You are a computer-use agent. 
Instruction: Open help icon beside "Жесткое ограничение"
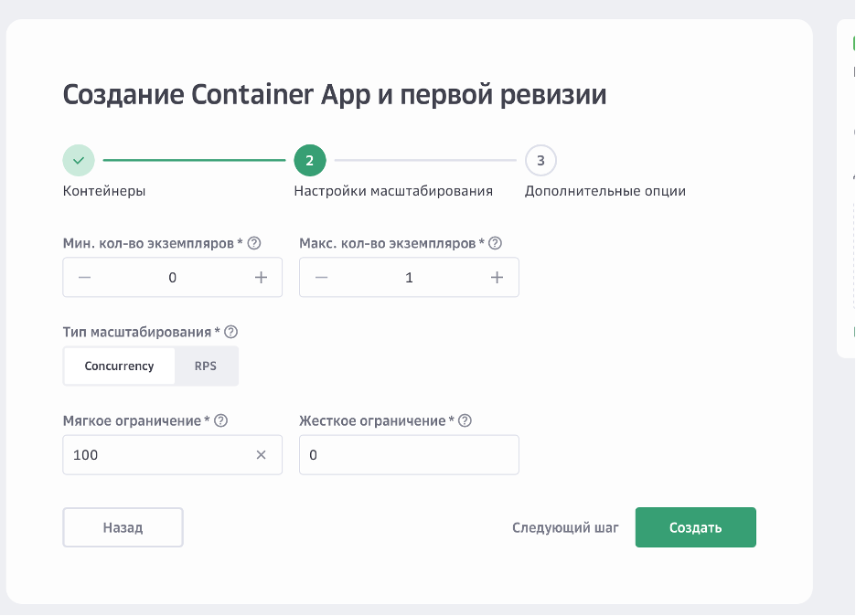pyautogui.click(x=465, y=420)
